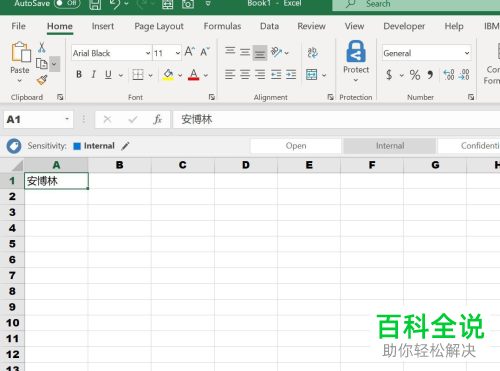The height and width of the screenshot is (371, 500).
Task: Toggle Bottom Align for the cell
Action: point(260,53)
